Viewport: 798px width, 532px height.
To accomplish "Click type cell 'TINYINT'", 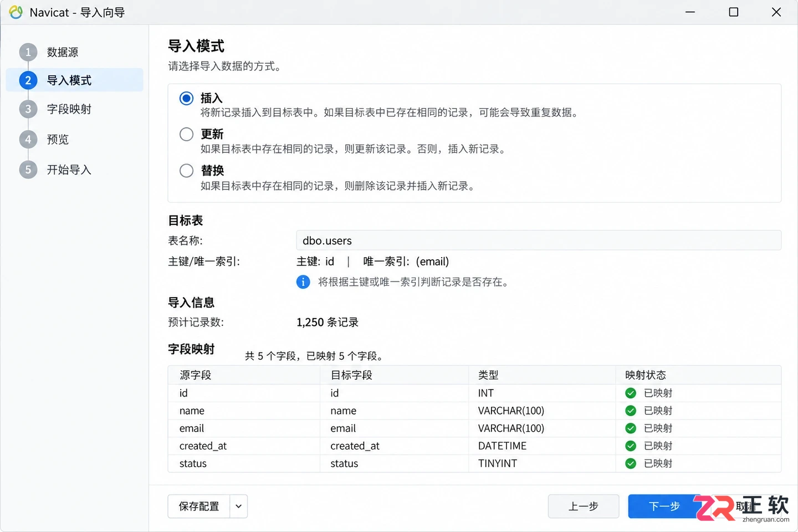I will coord(497,463).
